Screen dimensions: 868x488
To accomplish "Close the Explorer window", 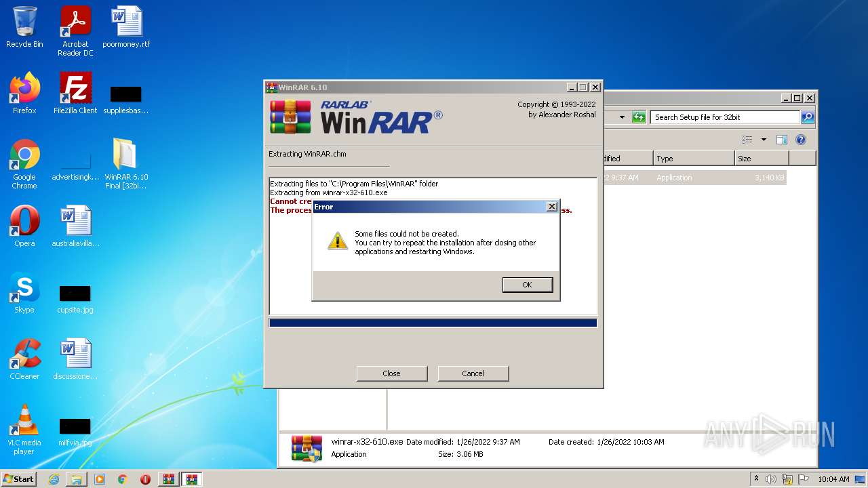I will [809, 98].
